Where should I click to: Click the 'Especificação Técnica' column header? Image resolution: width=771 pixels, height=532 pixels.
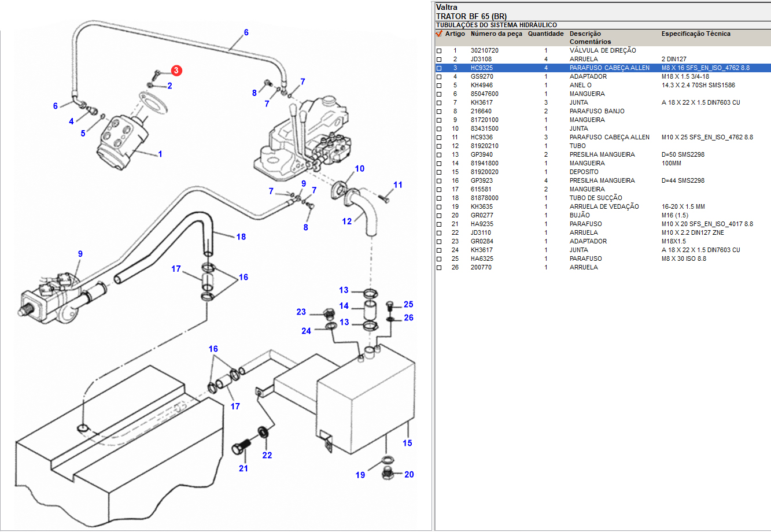click(696, 34)
